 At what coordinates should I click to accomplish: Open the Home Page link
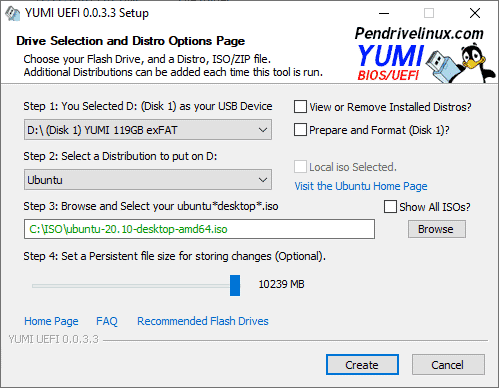click(x=51, y=321)
